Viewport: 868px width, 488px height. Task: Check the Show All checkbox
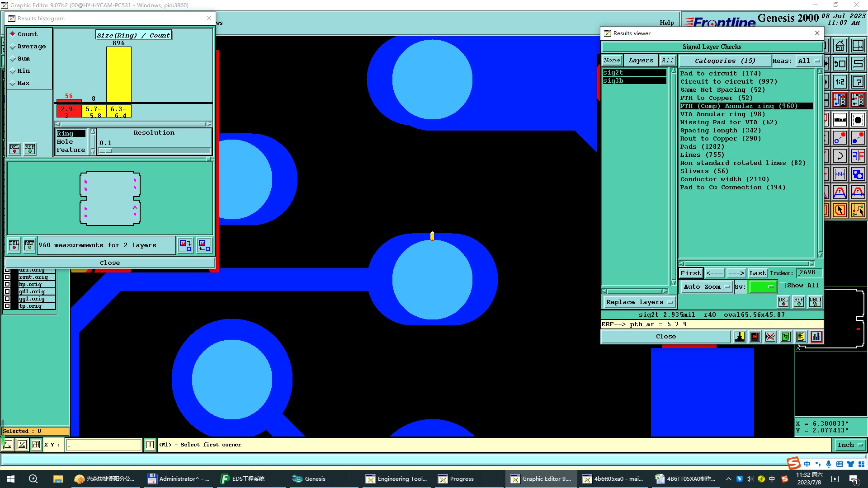click(x=783, y=286)
